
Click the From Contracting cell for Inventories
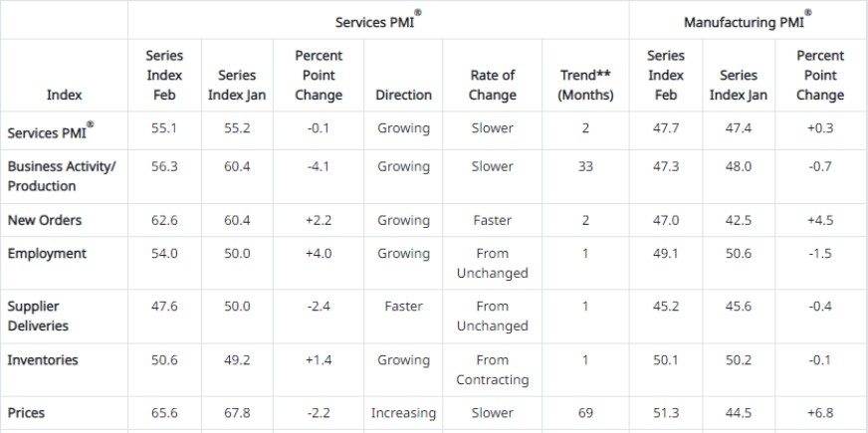pyautogui.click(x=493, y=369)
